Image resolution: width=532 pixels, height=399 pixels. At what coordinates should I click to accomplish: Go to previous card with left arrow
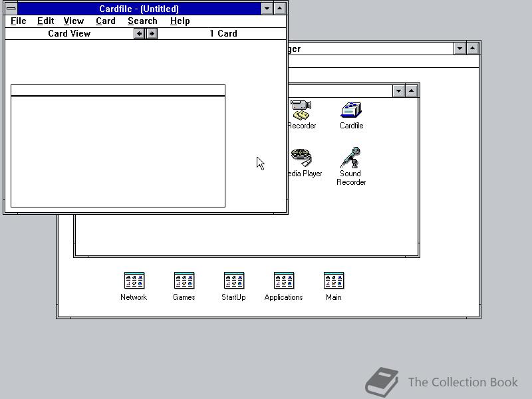(x=139, y=34)
